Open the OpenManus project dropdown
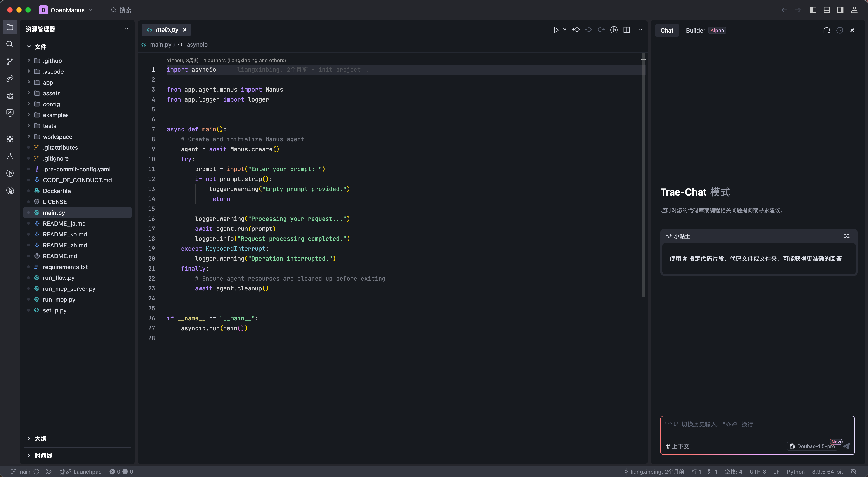868x477 pixels. click(x=67, y=10)
